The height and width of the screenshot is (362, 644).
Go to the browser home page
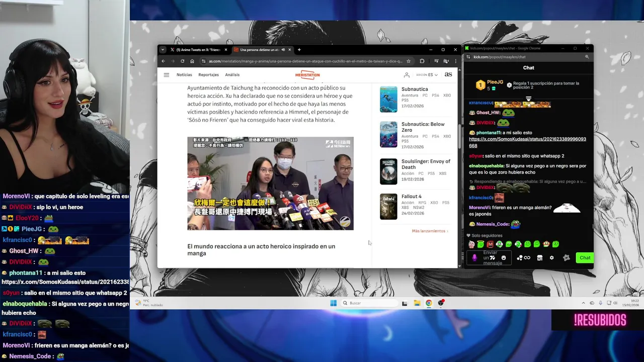coord(192,61)
